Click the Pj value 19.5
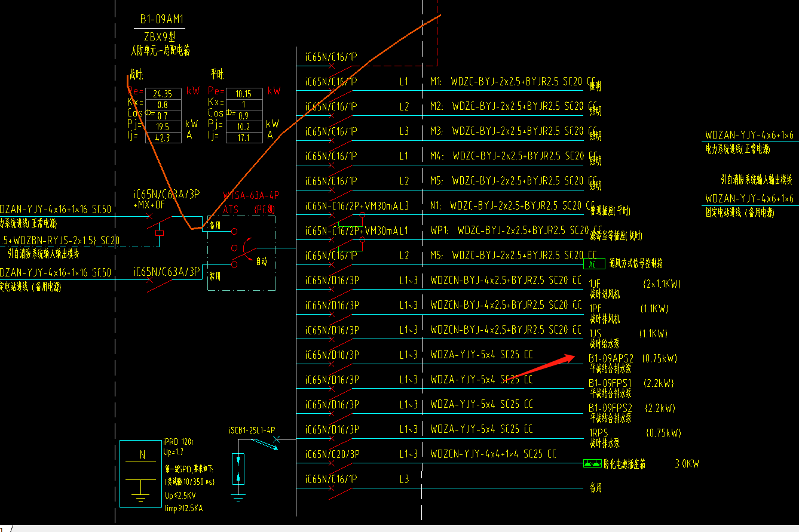 [x=162, y=127]
